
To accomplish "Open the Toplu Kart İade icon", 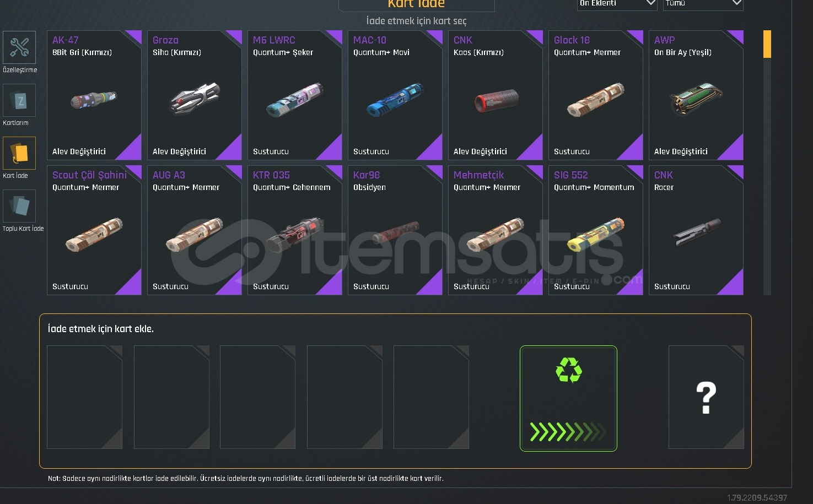I will [x=19, y=206].
